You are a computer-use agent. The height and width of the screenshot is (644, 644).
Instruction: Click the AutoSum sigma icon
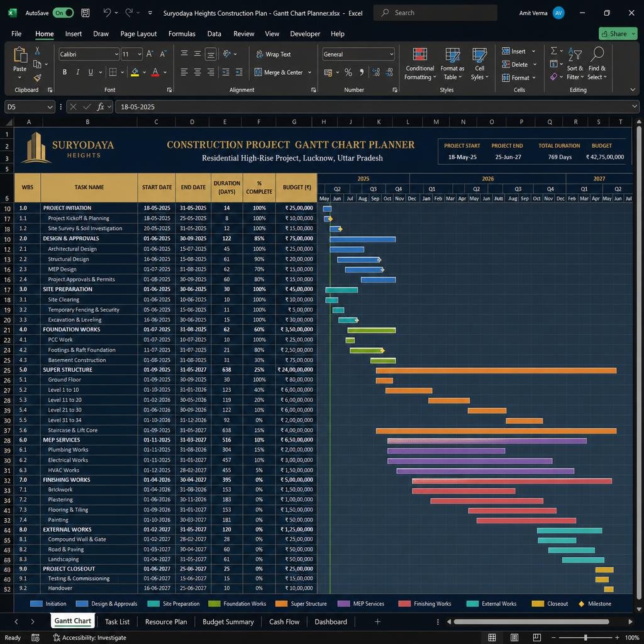click(x=553, y=50)
